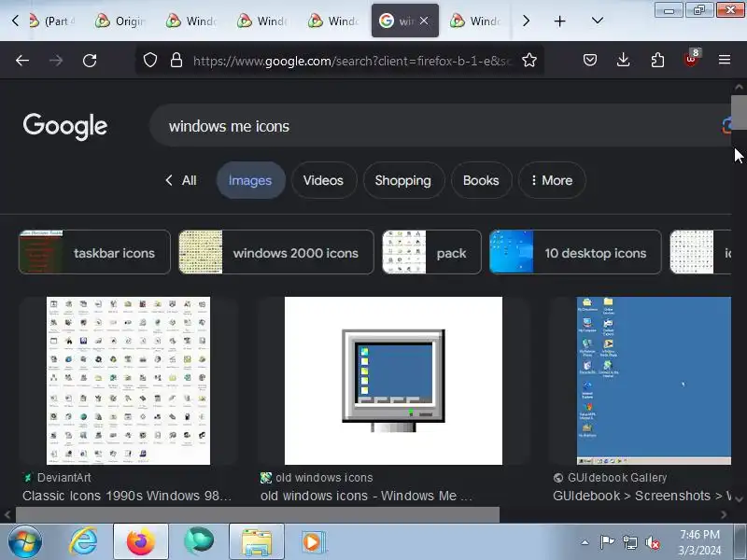Click the horizontal scrollbar thumb
The image size is (747, 560).
[258, 514]
